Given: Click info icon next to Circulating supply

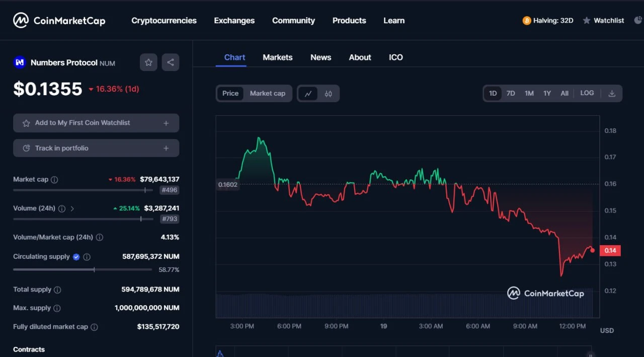Looking at the screenshot, I should click(87, 257).
